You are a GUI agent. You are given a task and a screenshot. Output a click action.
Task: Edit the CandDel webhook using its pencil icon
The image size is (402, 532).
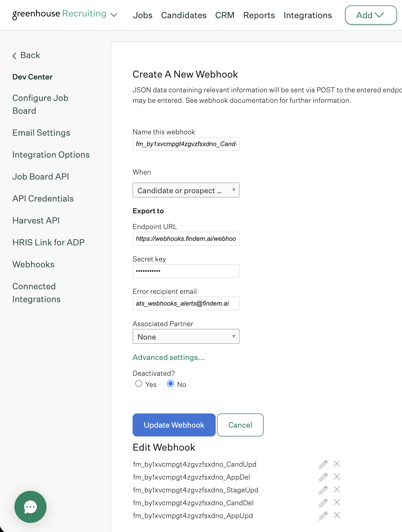(323, 503)
